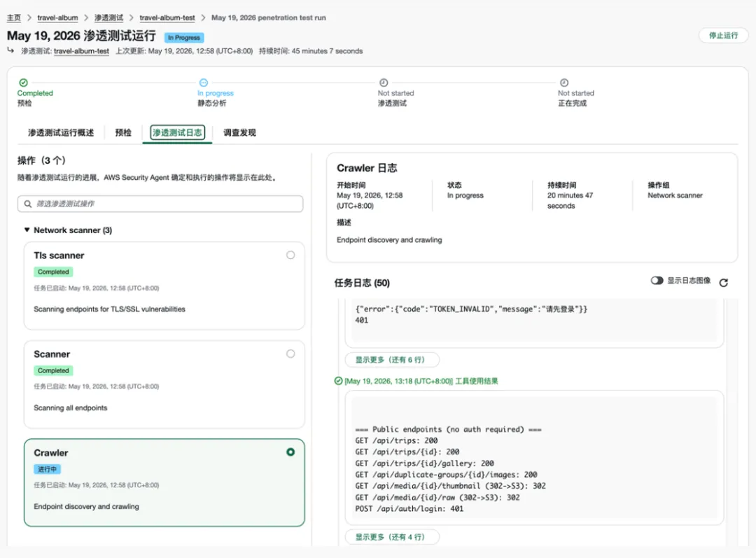Open travel-album-test breadcrumb link
The image size is (756, 558).
pyautogui.click(x=167, y=18)
